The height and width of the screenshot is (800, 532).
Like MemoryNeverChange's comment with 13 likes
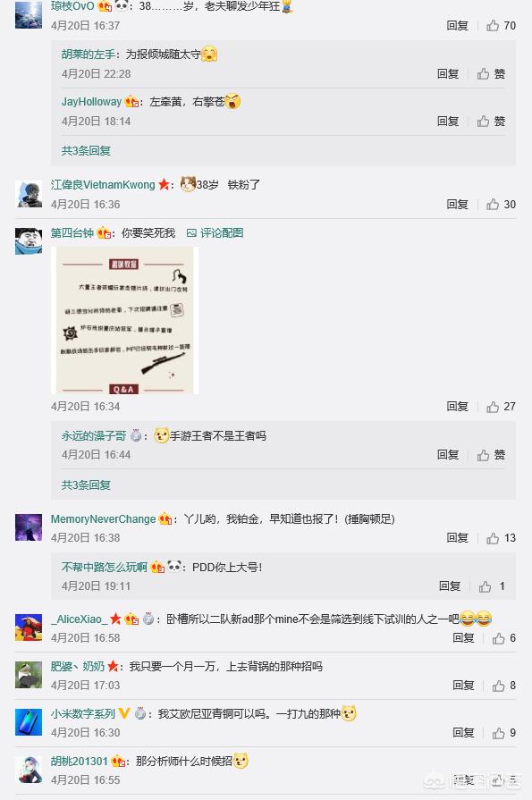click(501, 538)
